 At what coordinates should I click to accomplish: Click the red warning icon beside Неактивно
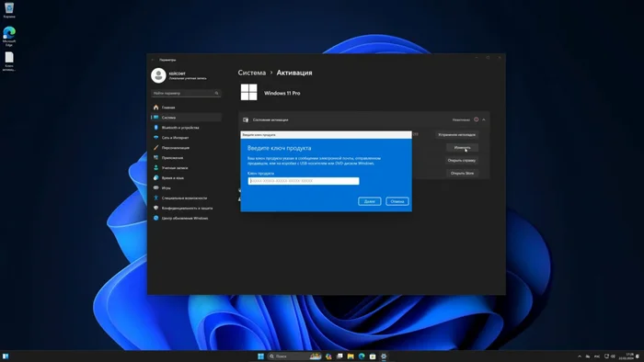click(x=476, y=119)
